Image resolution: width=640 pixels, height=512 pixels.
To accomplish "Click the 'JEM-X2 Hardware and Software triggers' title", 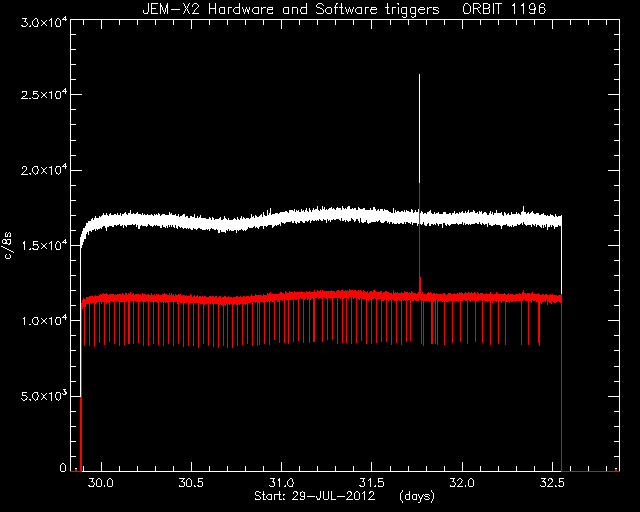I will pos(291,9).
